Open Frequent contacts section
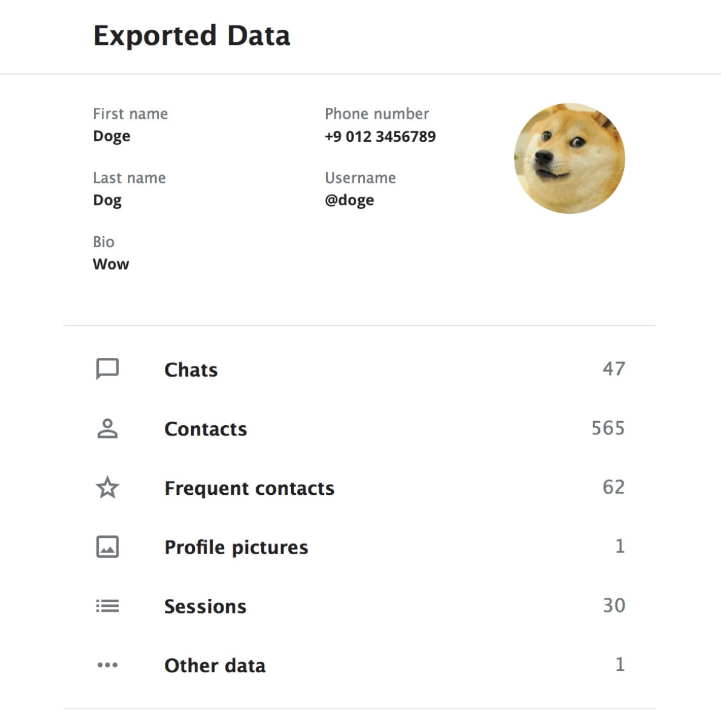Image resolution: width=721 pixels, height=728 pixels. tap(249, 488)
